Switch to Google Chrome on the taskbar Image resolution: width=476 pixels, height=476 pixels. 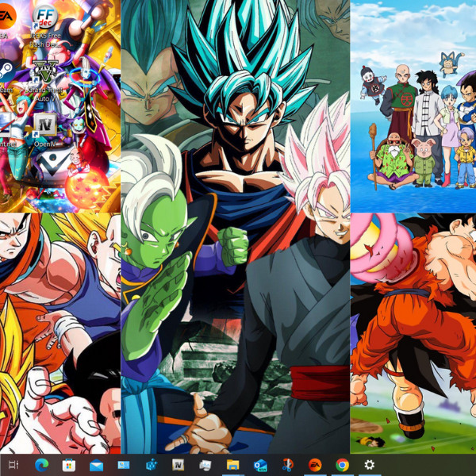343,465
